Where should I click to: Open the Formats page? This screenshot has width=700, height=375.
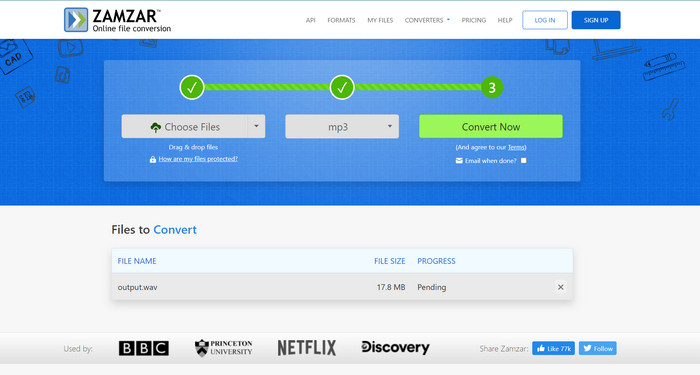(341, 20)
